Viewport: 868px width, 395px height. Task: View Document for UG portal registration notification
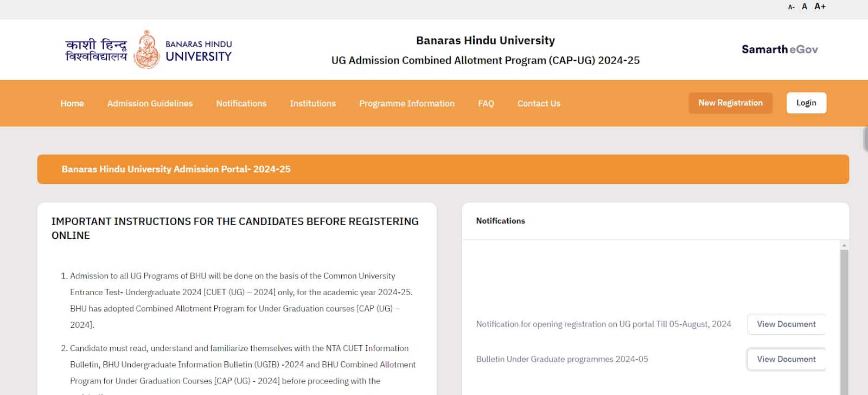click(786, 324)
